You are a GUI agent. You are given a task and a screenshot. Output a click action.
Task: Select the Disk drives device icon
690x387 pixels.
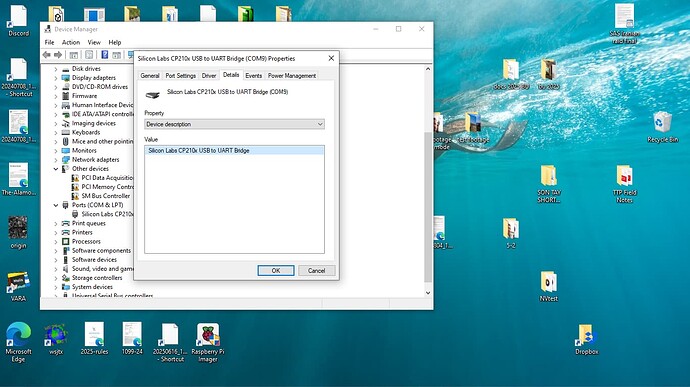coord(66,69)
